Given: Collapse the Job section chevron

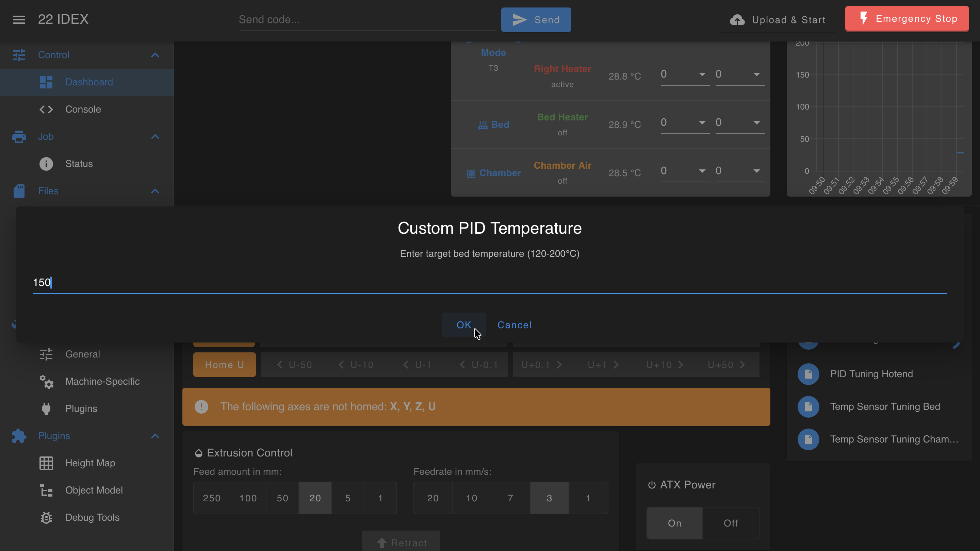Looking at the screenshot, I should [x=155, y=136].
